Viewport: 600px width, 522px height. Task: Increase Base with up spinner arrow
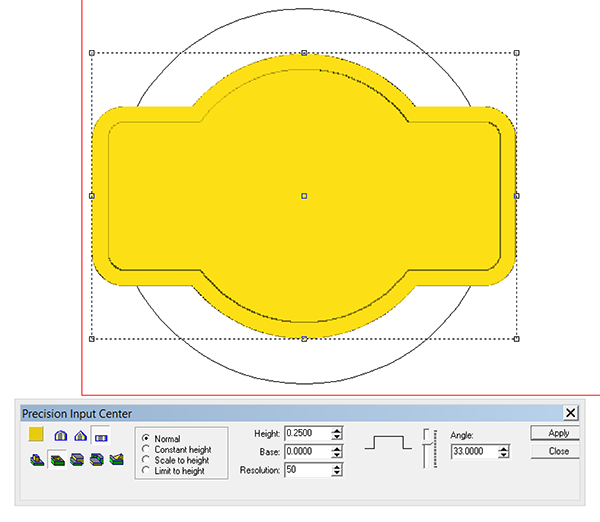pos(337,449)
